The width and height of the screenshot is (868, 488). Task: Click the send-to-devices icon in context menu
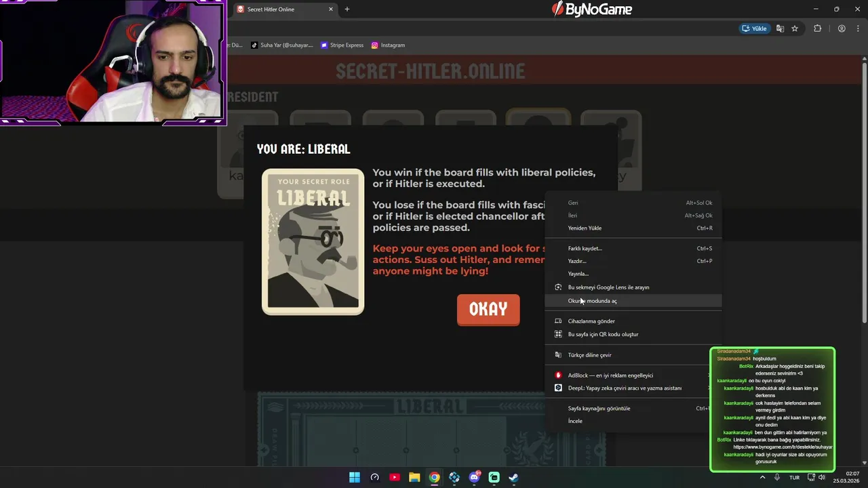[558, 321]
